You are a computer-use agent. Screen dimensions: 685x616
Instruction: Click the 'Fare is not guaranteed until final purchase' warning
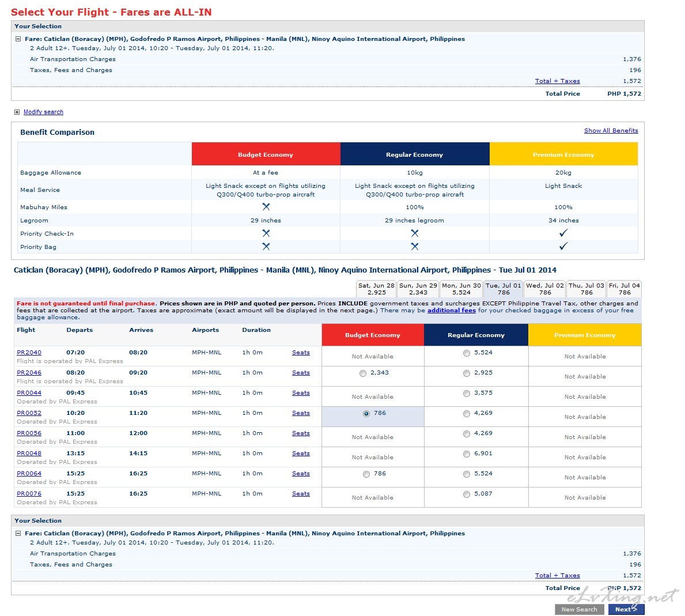[86, 304]
